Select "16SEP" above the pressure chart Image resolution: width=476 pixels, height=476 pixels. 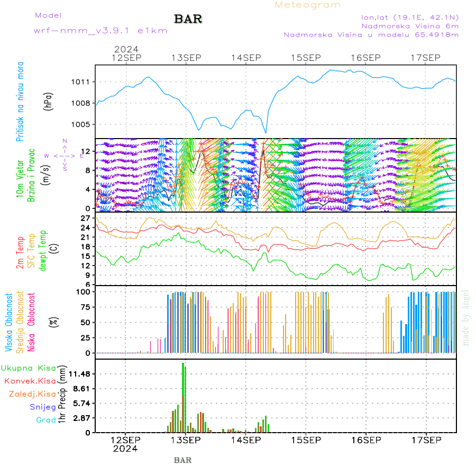click(x=365, y=58)
